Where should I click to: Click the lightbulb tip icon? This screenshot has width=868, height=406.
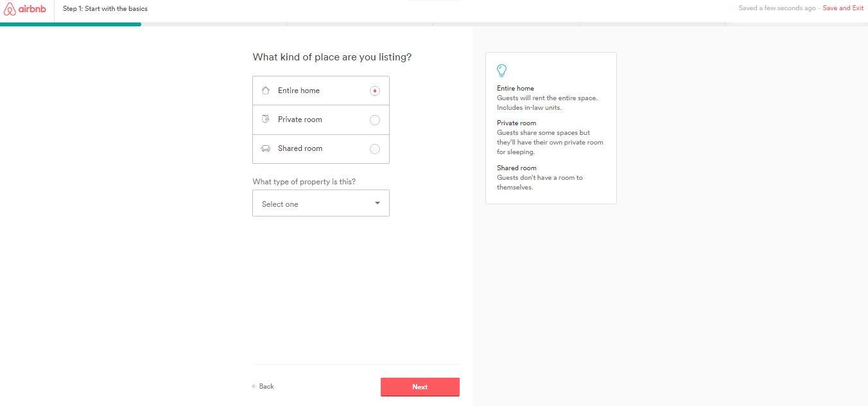pos(502,70)
